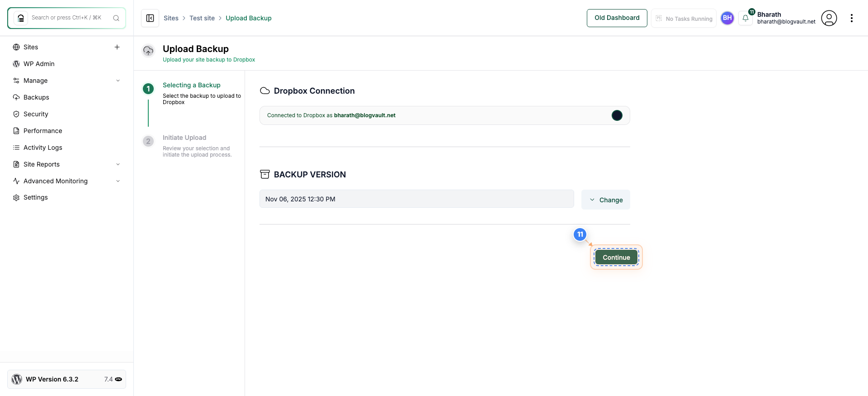Click the Backup Version archive icon
Viewport: 868px width, 396px height.
click(265, 174)
